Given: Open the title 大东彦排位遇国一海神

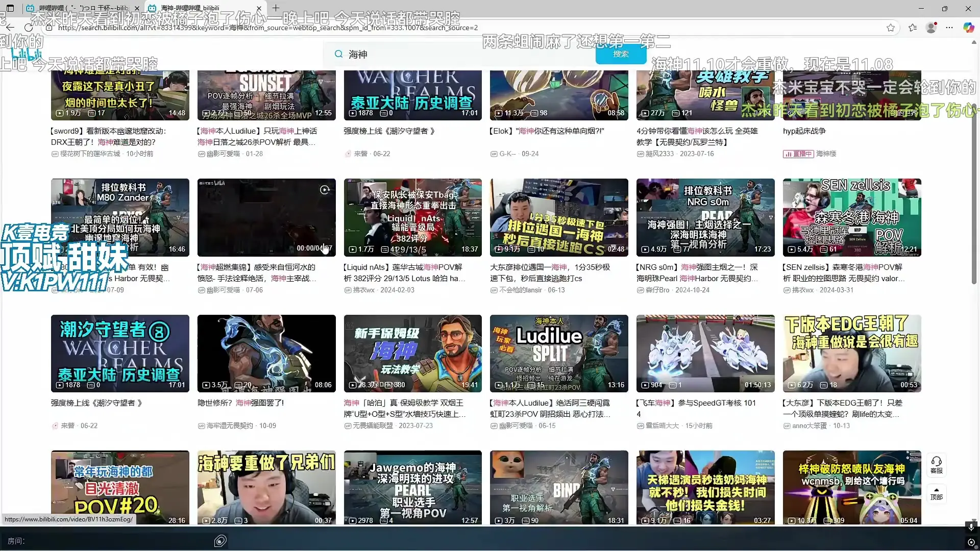Looking at the screenshot, I should point(550,272).
